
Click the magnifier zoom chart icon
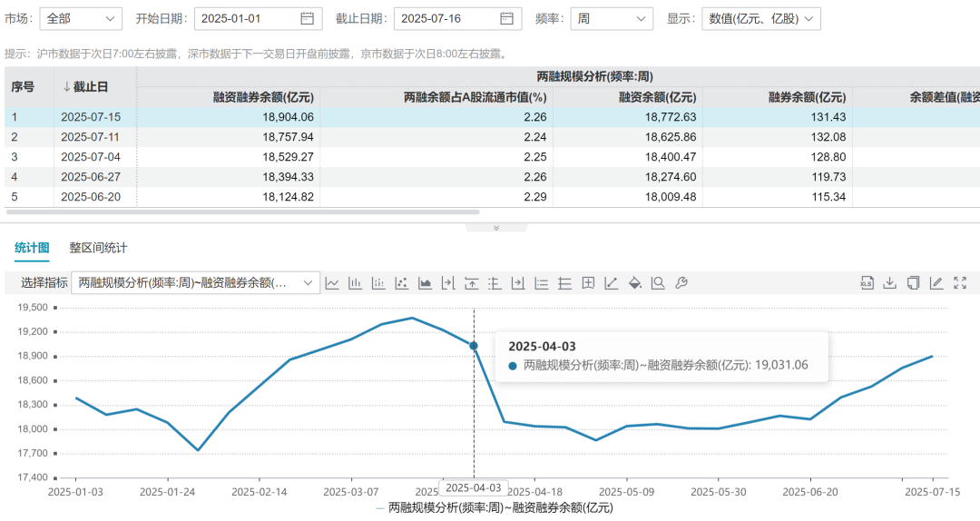(x=658, y=283)
